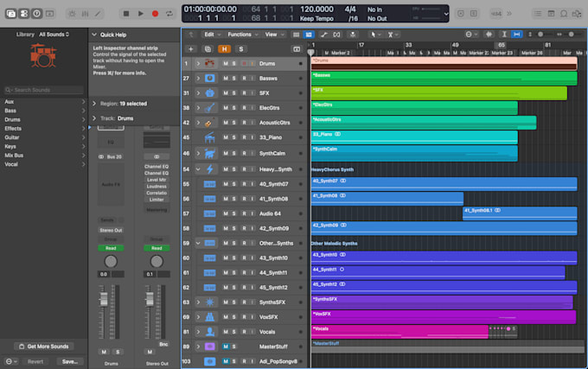This screenshot has width=588, height=369.
Task: Toggle the Flex button in Tracks toolbar
Action: point(336,35)
